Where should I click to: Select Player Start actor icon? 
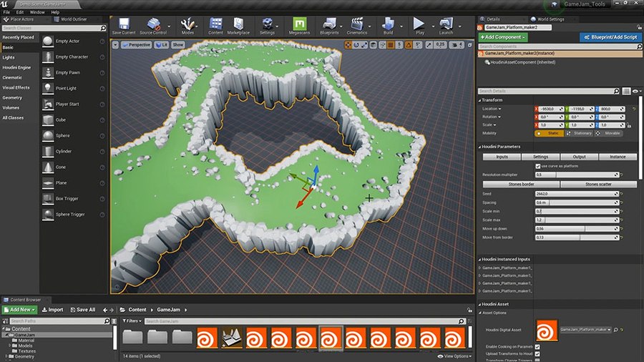pos(48,104)
